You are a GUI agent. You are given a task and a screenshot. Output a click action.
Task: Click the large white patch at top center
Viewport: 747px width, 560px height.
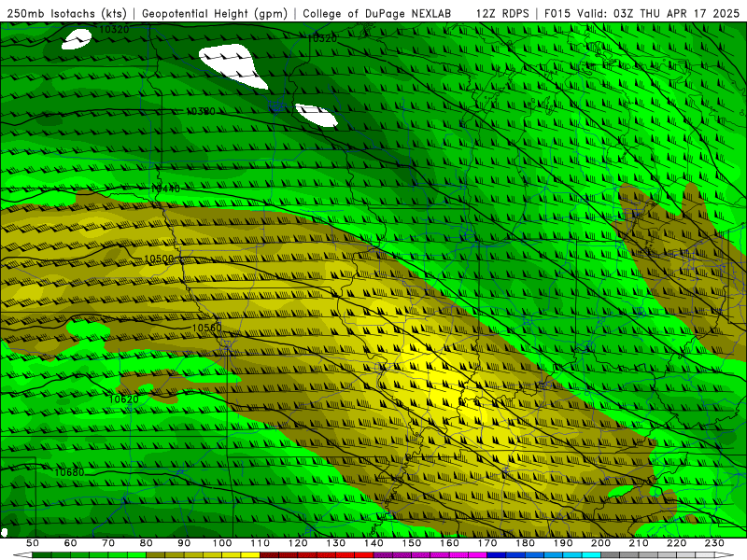click(x=233, y=65)
